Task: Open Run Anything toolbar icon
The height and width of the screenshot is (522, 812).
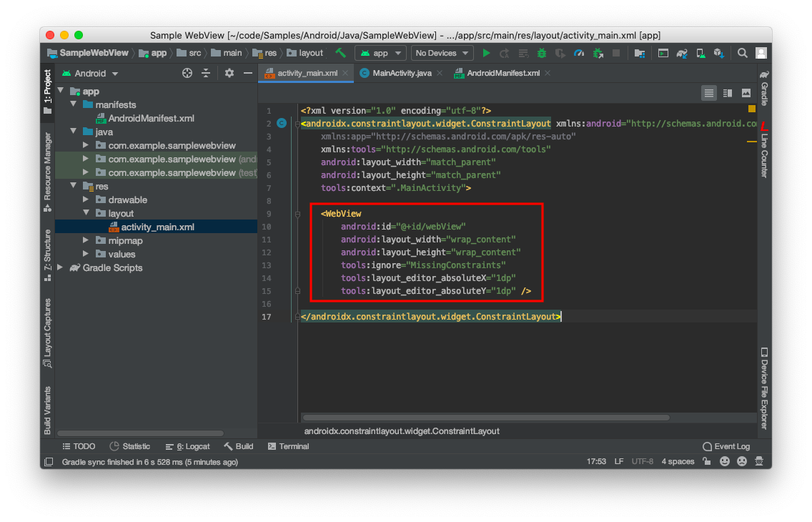Action: (x=663, y=53)
